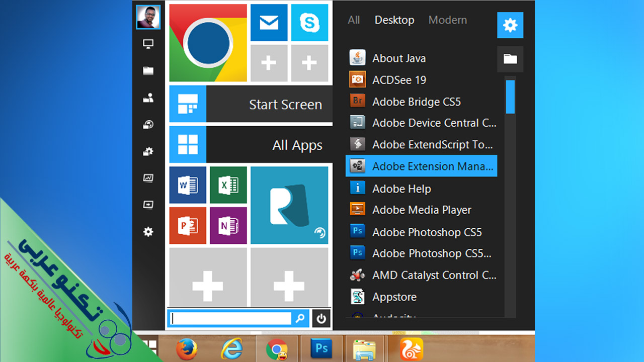
Task: Switch to the All tab
Action: coord(354,20)
